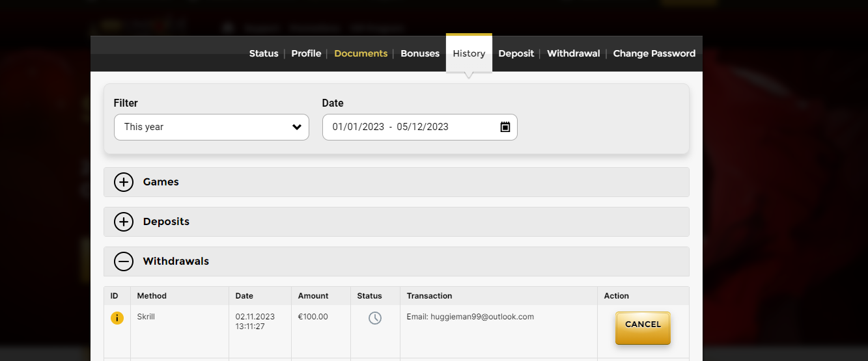The height and width of the screenshot is (361, 868).
Task: Open the calendar icon in the Date field
Action: [505, 127]
